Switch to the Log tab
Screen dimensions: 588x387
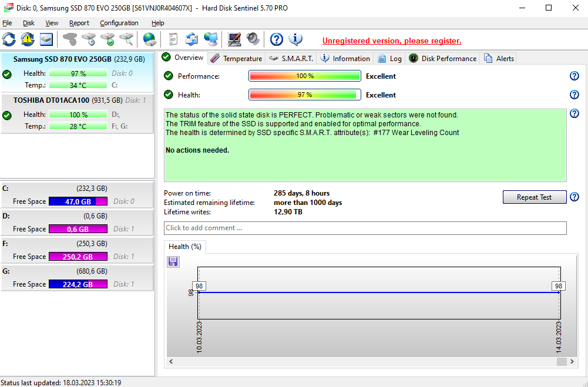(x=389, y=59)
